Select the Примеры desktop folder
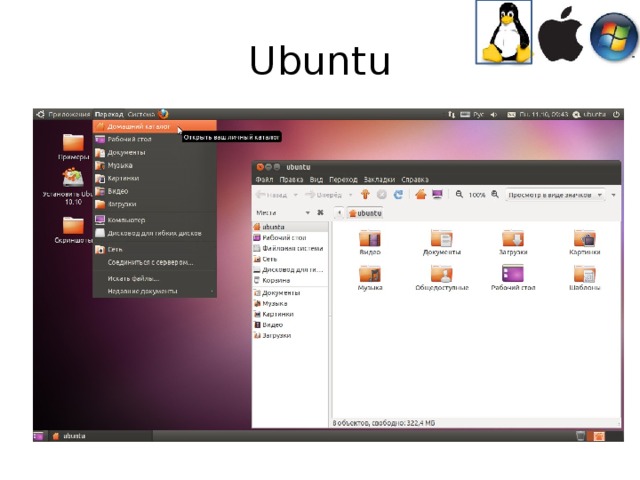 tap(73, 147)
